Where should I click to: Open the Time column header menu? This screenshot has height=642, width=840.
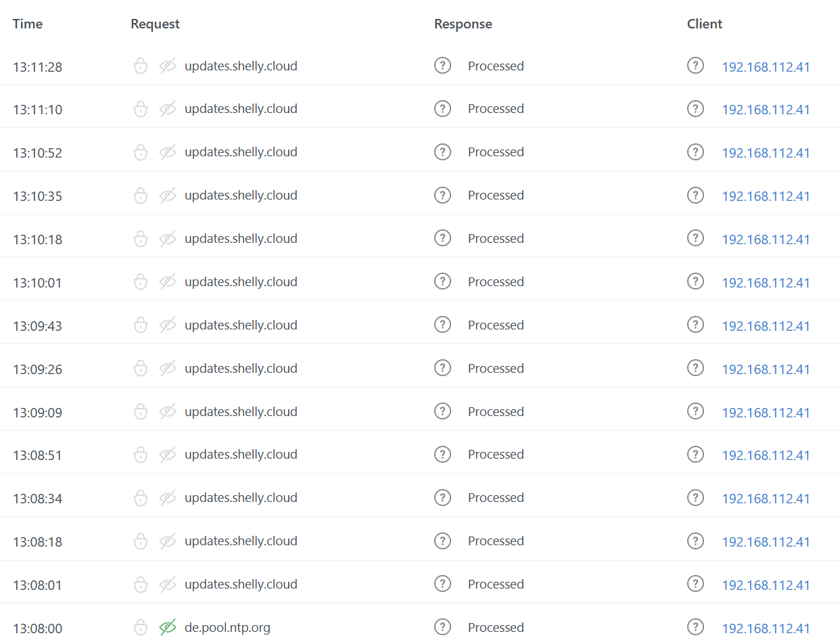click(27, 24)
